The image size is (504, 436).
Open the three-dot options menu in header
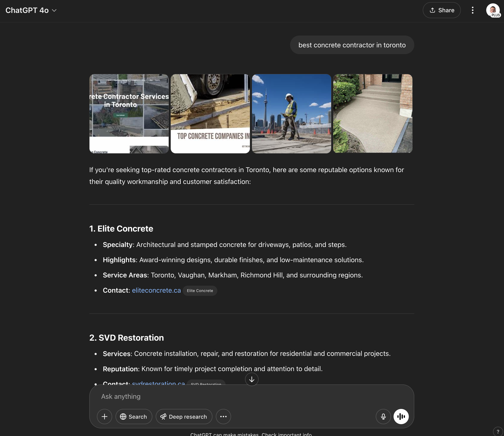click(x=472, y=10)
